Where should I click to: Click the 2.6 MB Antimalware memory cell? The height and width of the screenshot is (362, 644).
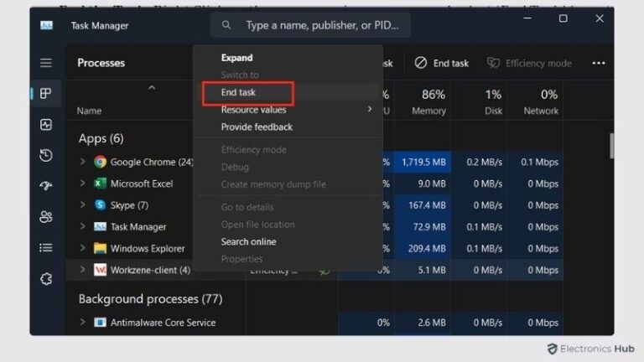[423, 323]
